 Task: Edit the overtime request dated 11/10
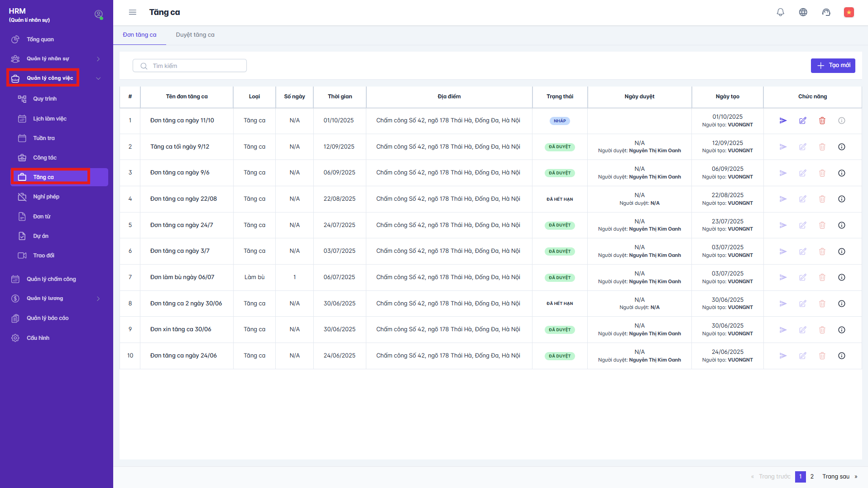tap(802, 121)
